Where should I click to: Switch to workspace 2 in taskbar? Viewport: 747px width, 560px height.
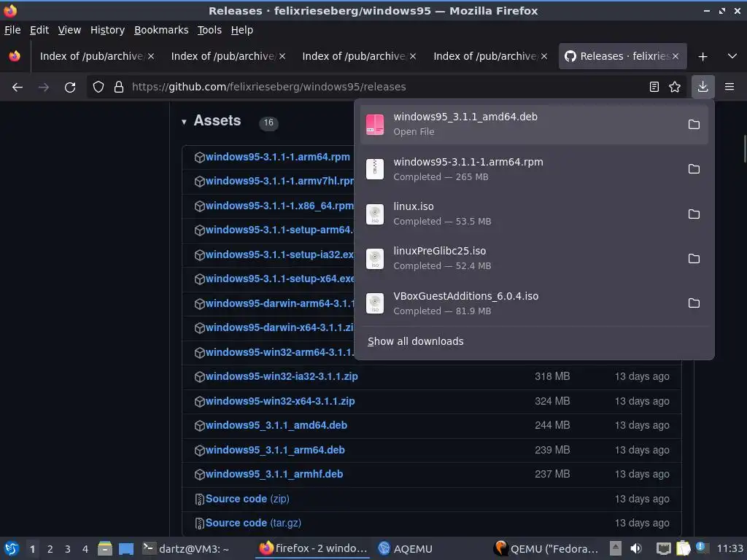(x=50, y=549)
